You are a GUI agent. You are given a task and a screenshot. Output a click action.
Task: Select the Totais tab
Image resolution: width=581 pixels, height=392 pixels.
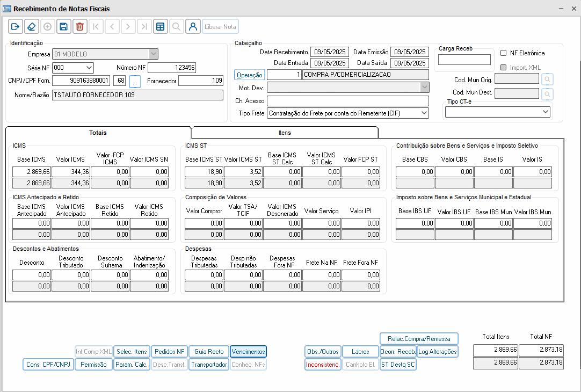tap(98, 133)
